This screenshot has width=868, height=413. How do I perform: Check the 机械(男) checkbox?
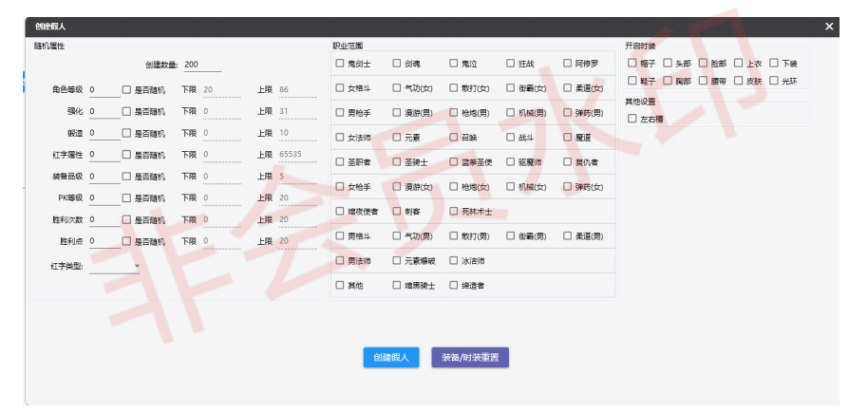coord(510,112)
